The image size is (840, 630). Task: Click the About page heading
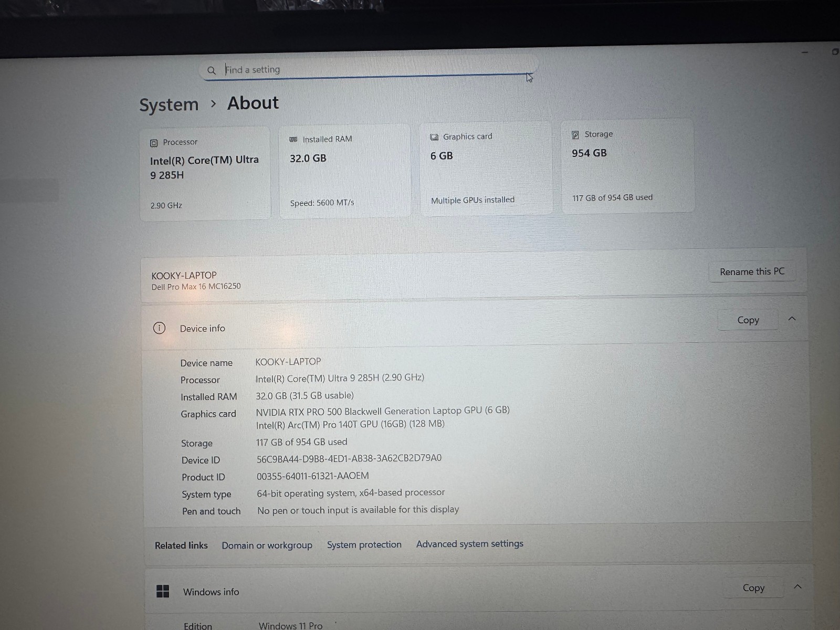click(x=253, y=103)
